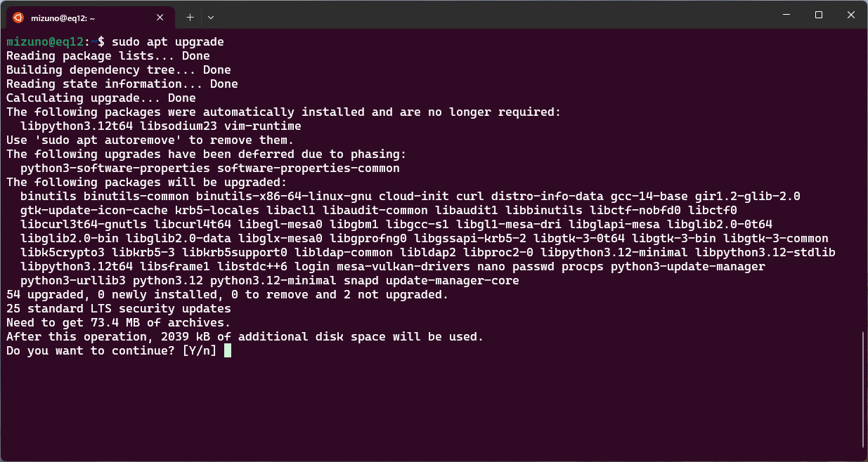Viewport: 868px width, 462px height.
Task: Click the 'sudo apt upgrade' command text
Action: tap(168, 42)
